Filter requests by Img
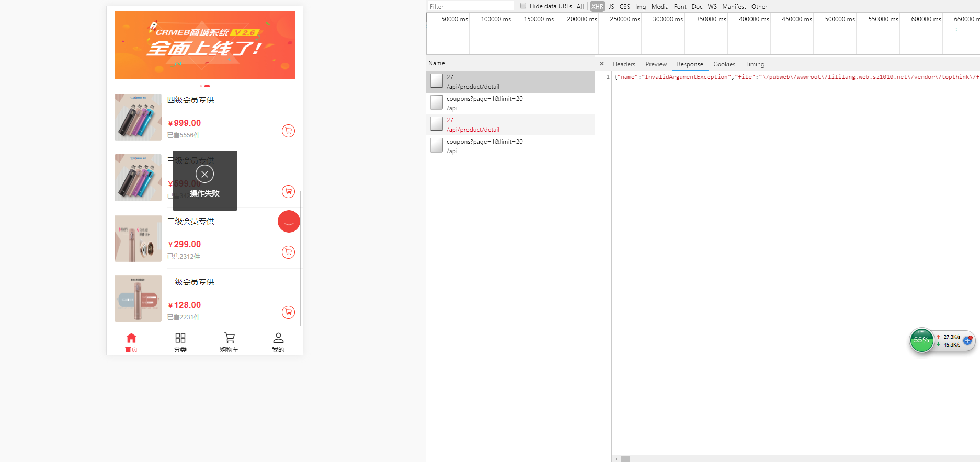The width and height of the screenshot is (980, 462). tap(641, 7)
